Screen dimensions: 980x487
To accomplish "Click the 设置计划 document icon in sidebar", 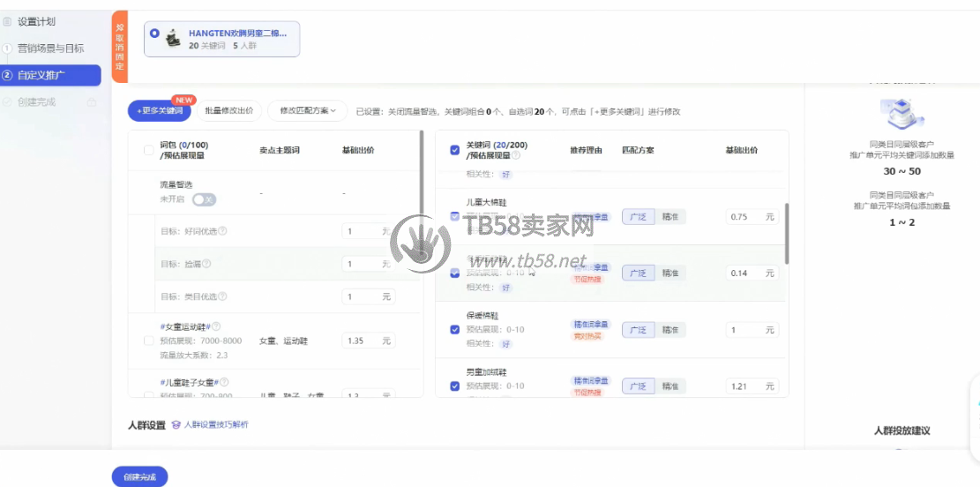I will 8,20.
